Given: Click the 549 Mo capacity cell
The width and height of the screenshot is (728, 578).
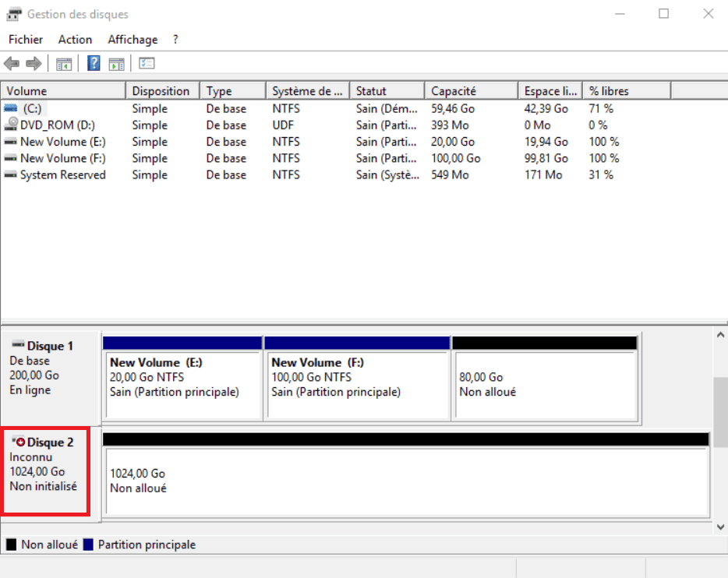Looking at the screenshot, I should point(450,175).
